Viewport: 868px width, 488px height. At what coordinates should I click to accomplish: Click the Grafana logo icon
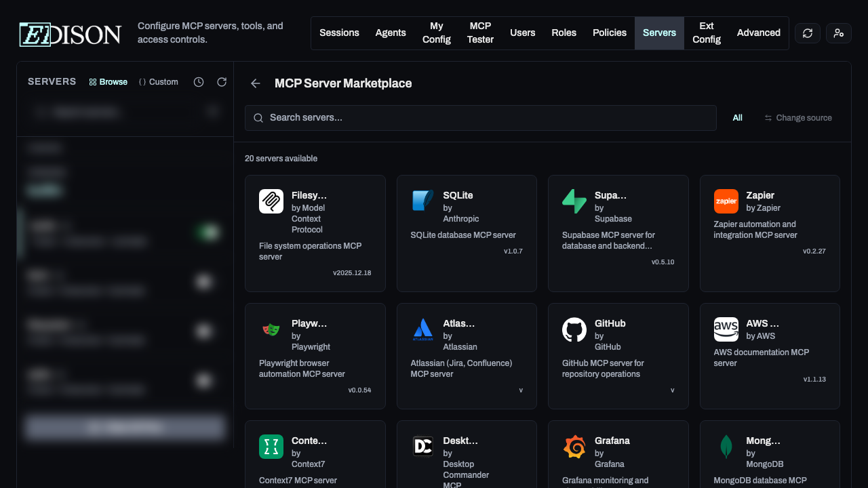(574, 447)
